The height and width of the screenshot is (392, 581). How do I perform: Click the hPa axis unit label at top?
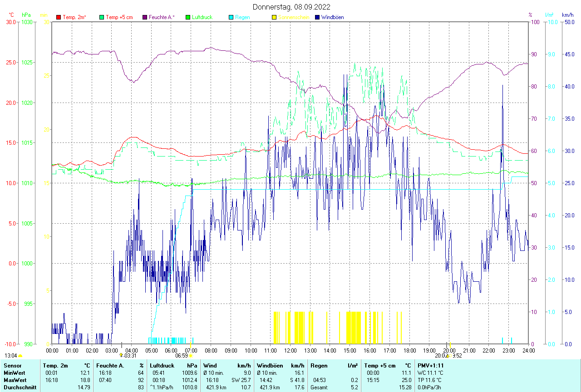[x=25, y=15]
